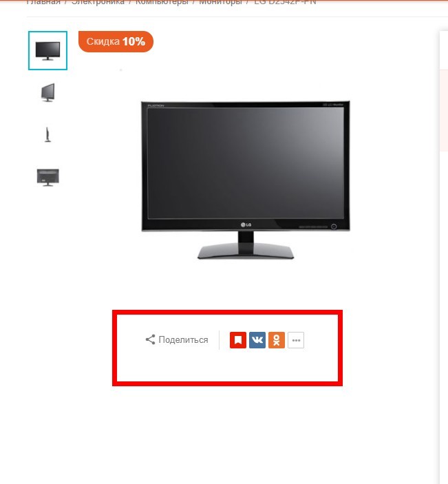Click the Поделиться label

(x=183, y=340)
